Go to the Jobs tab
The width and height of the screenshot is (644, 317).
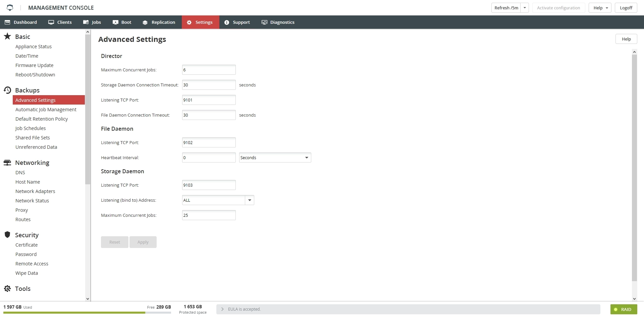click(x=92, y=22)
